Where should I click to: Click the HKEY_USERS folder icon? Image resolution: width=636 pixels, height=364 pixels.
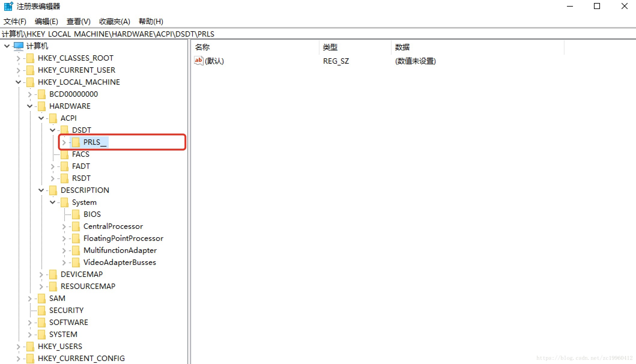30,347
